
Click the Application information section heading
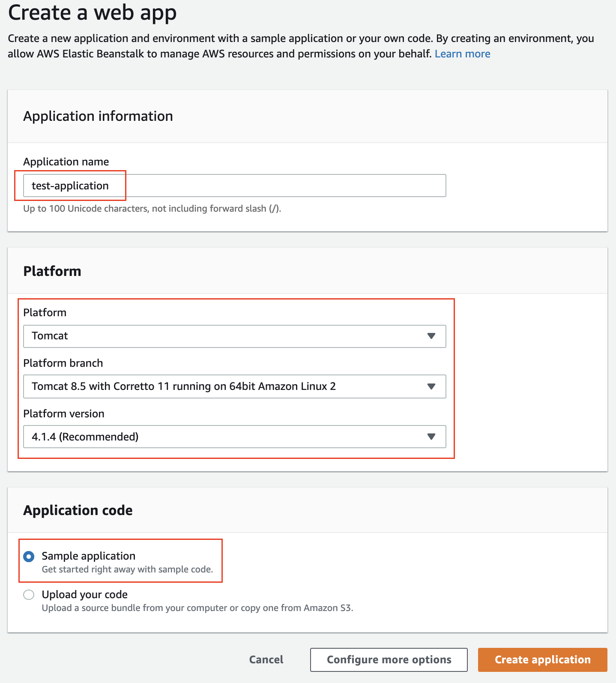pos(98,116)
